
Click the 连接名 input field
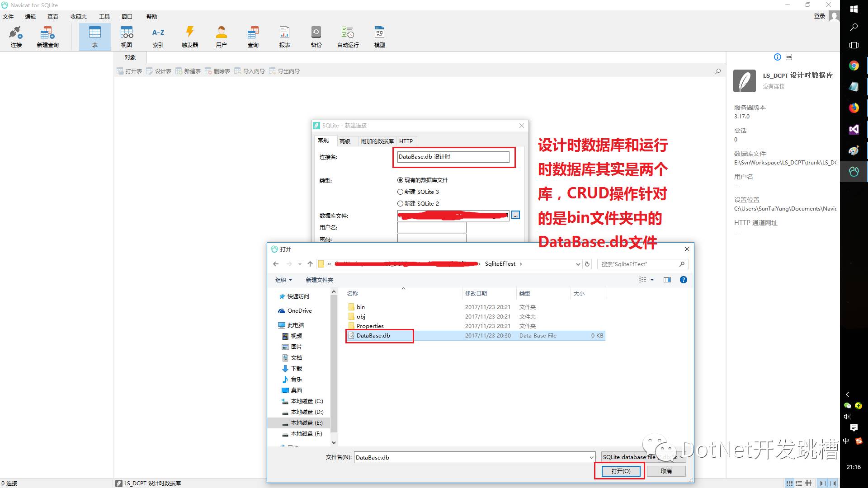(x=453, y=157)
